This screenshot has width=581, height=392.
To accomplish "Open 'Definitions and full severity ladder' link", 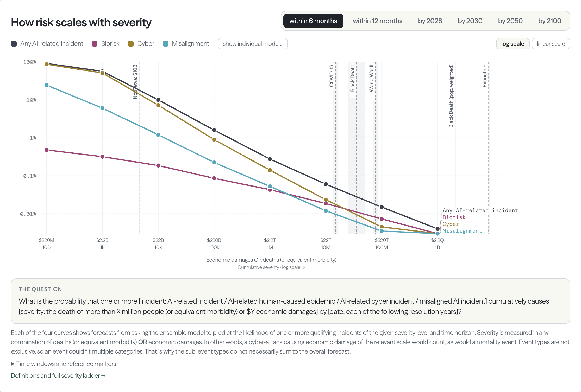I will (x=58, y=375).
